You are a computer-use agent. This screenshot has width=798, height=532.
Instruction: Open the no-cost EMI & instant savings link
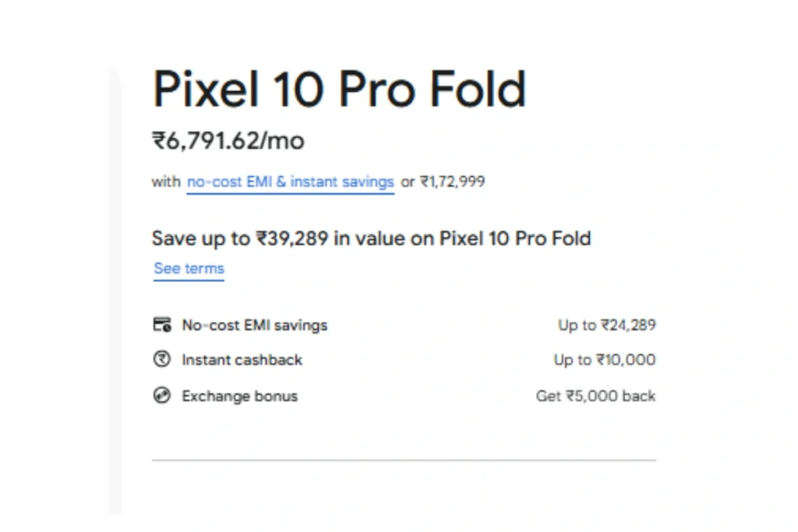click(x=290, y=182)
